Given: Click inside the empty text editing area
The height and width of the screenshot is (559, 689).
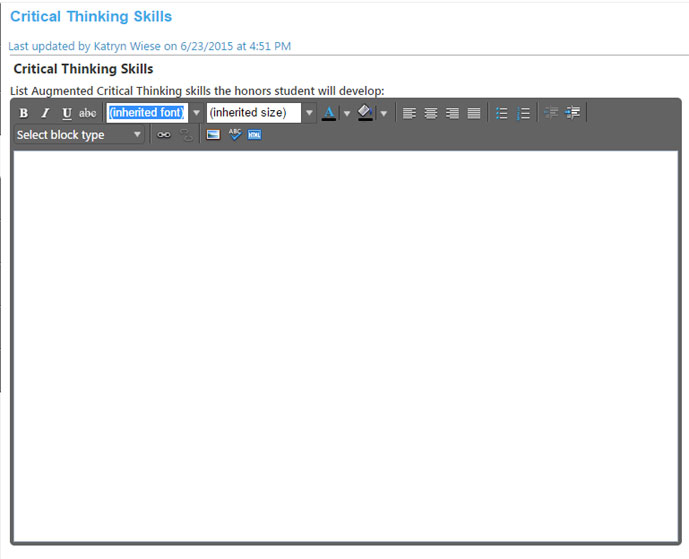Looking at the screenshot, I should pos(346,346).
